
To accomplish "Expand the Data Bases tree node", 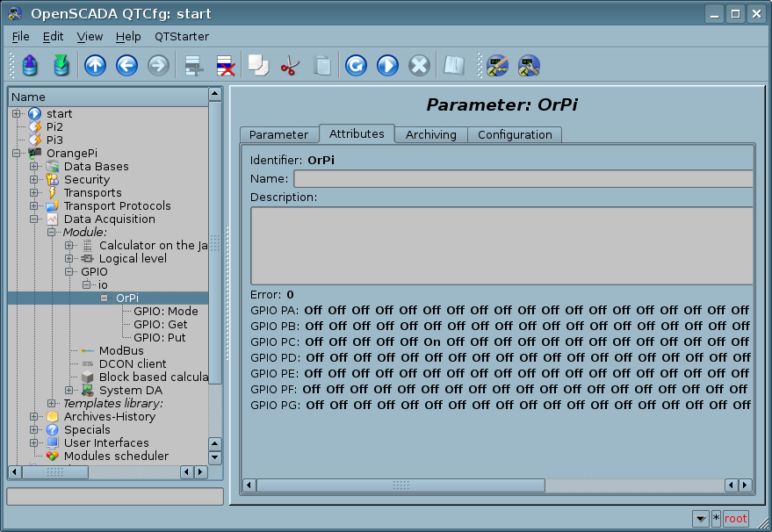I will 34,167.
